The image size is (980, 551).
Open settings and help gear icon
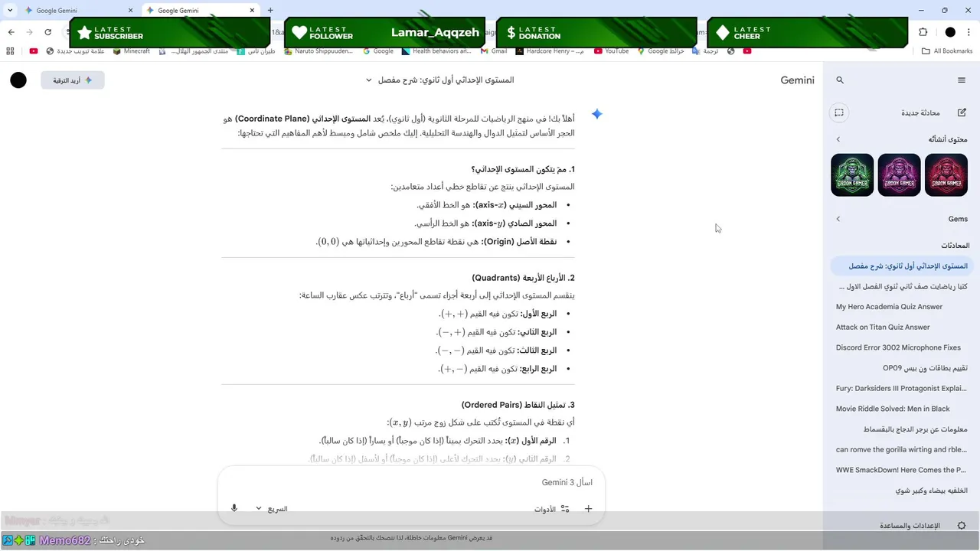(x=962, y=526)
